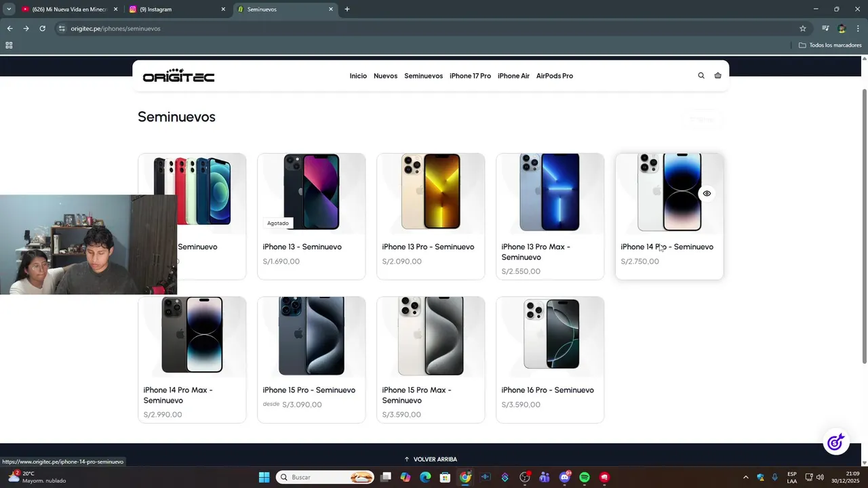Viewport: 868px width, 488px height.
Task: Open iPhone 17 Pro menu item
Action: pos(470,76)
